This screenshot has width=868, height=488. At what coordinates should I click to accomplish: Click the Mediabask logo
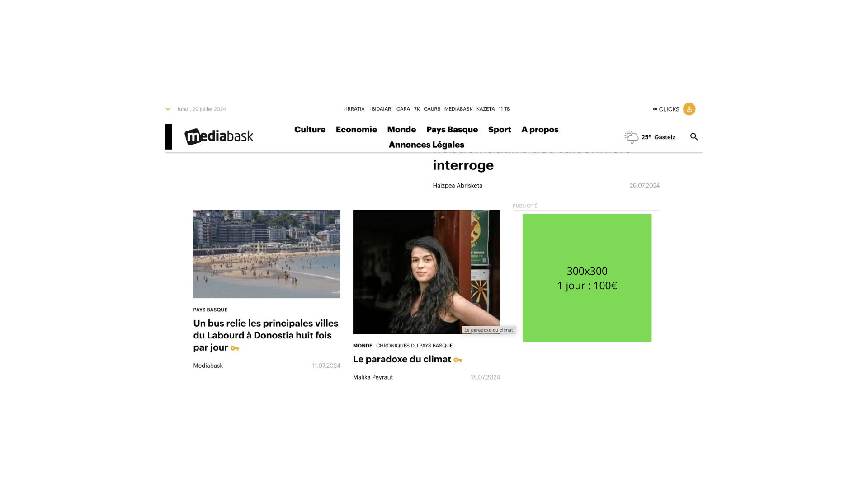coord(219,136)
